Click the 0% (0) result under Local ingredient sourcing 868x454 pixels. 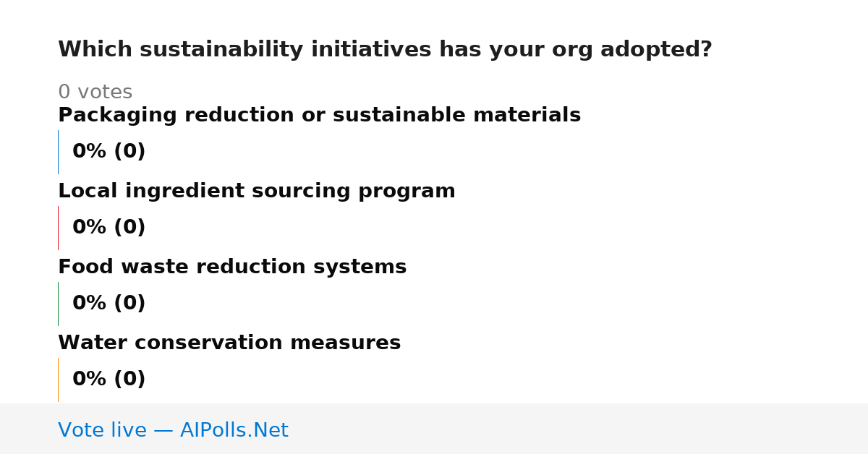tap(109, 228)
